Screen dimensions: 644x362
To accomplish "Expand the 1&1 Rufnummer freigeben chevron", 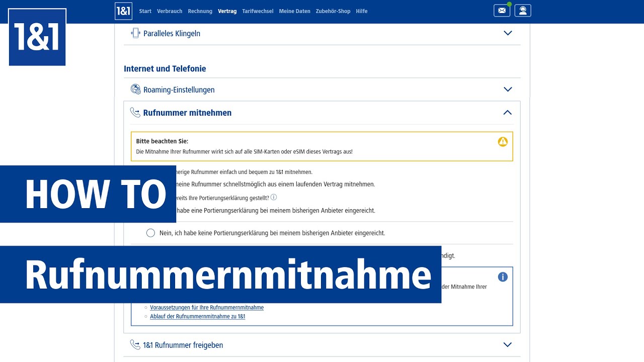I will tap(508, 345).
